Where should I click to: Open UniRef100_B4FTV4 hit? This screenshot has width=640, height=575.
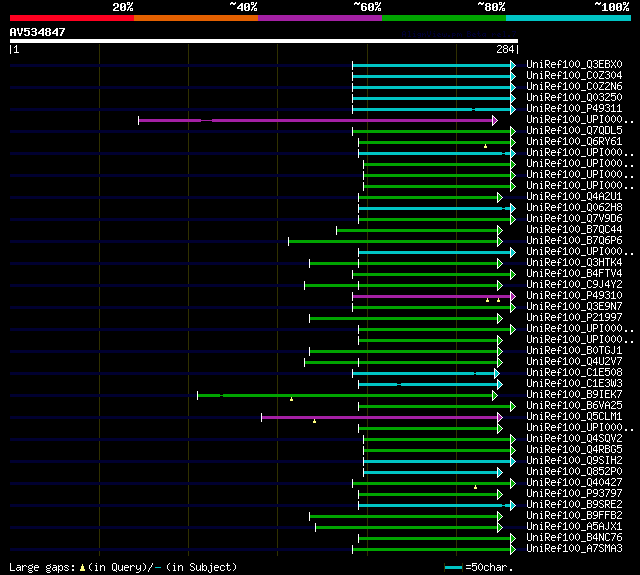(574, 274)
